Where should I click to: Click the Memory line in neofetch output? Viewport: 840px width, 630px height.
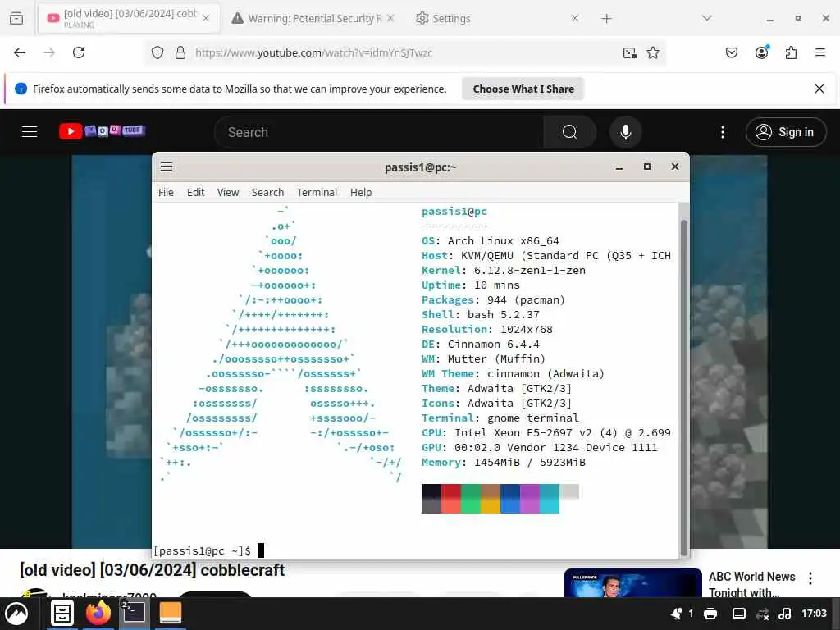point(503,463)
